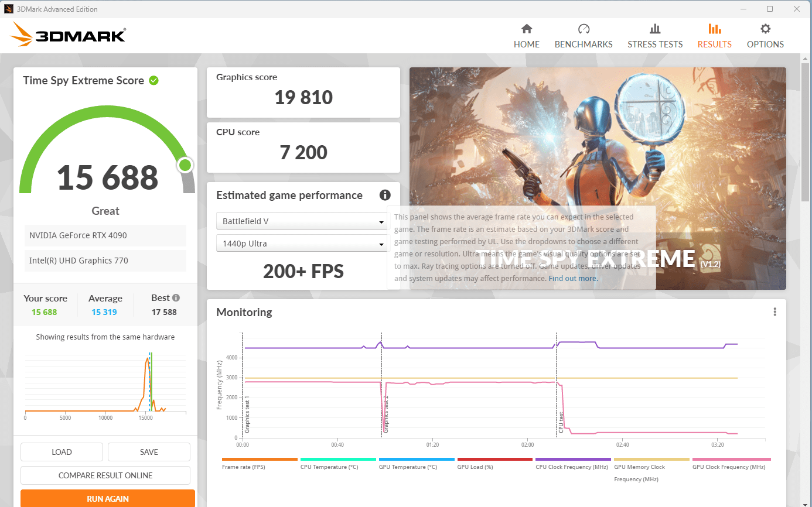Toggle the CPU Temperature legend swatch
Screen dimensions: 812x507
click(x=338, y=460)
